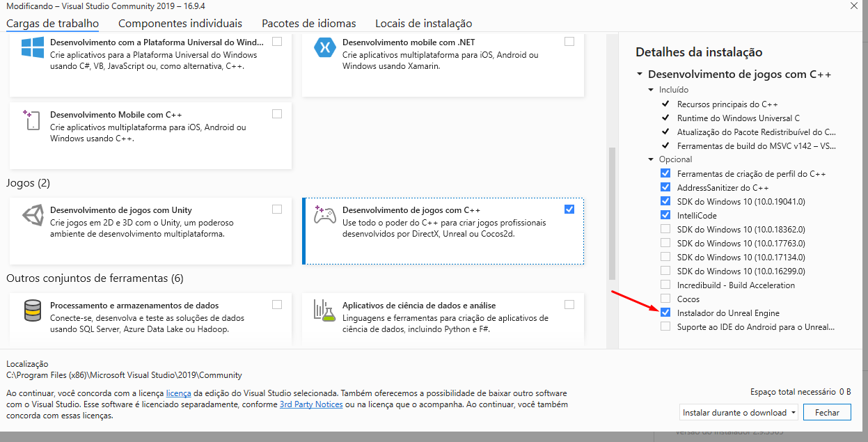Click Atualização do Pacote Redistribuível item

pos(757,132)
